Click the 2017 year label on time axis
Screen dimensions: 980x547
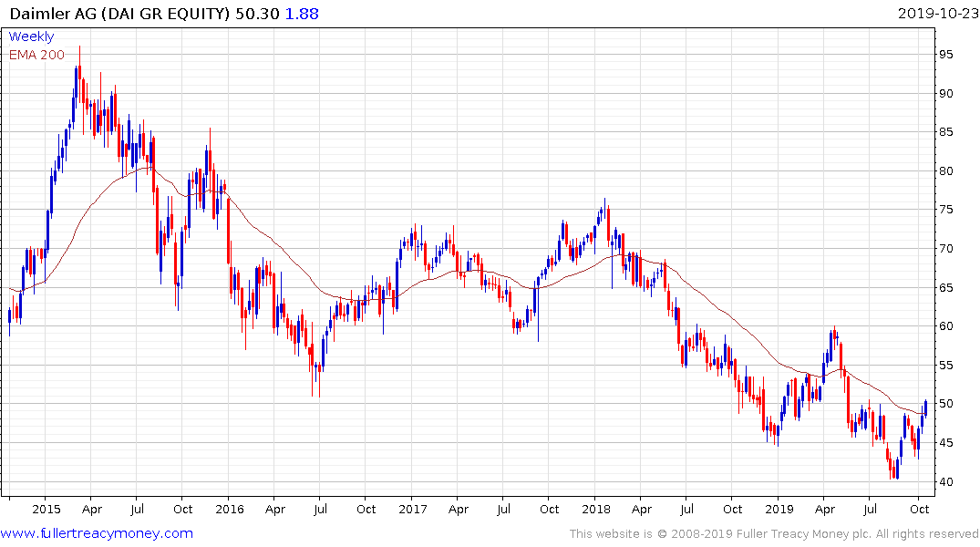point(412,509)
